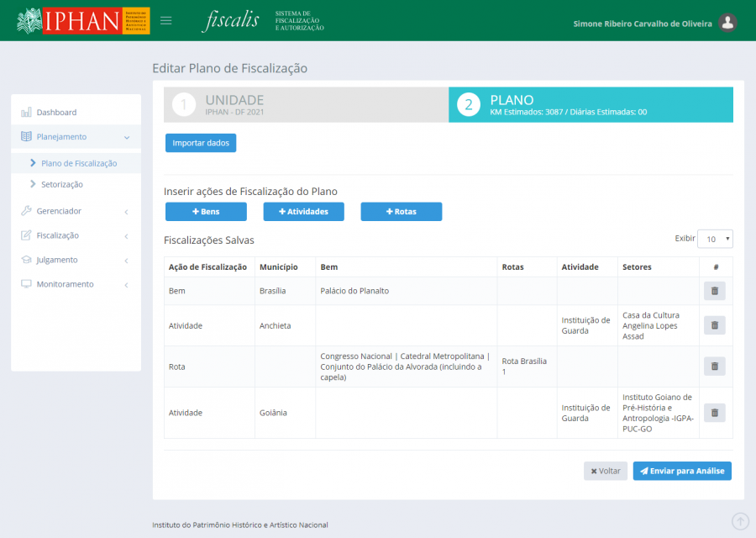Delete the Goiânia activity row
This screenshot has height=538, width=756.
click(x=714, y=413)
